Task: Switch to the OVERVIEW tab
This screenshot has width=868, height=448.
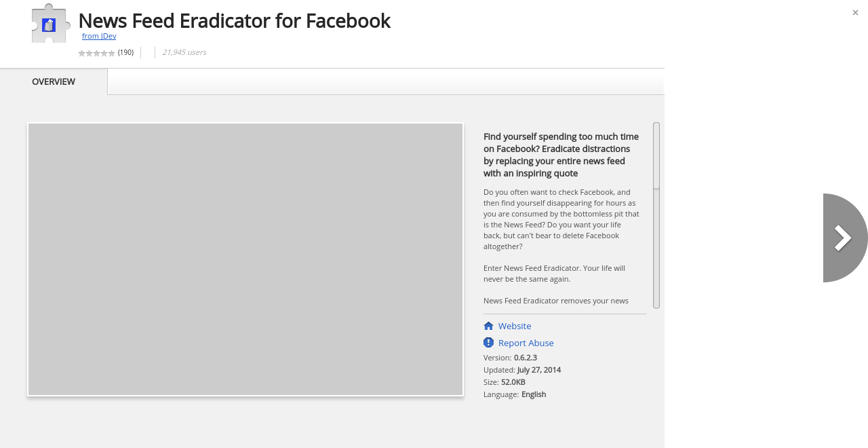Action: pyautogui.click(x=54, y=81)
